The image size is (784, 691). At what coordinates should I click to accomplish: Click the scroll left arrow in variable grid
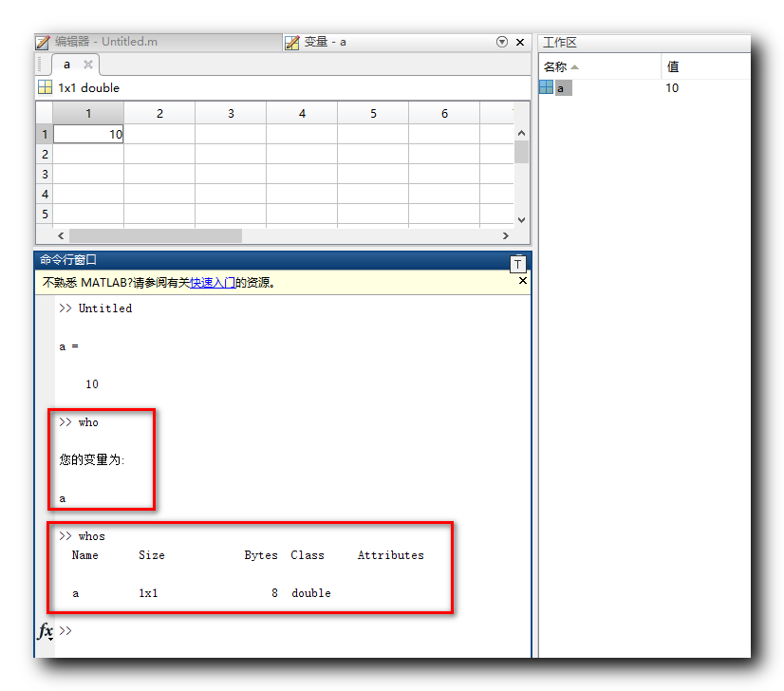(x=61, y=235)
